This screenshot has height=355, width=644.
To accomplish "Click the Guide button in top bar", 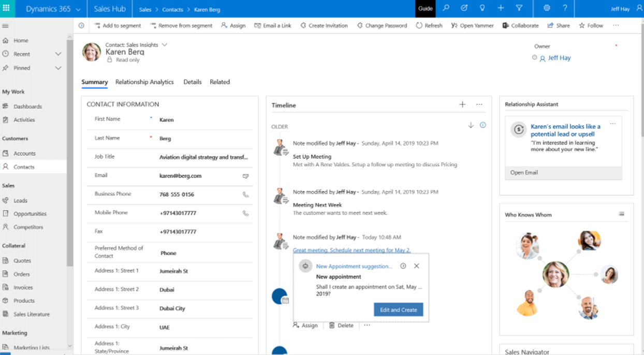I will pos(426,9).
